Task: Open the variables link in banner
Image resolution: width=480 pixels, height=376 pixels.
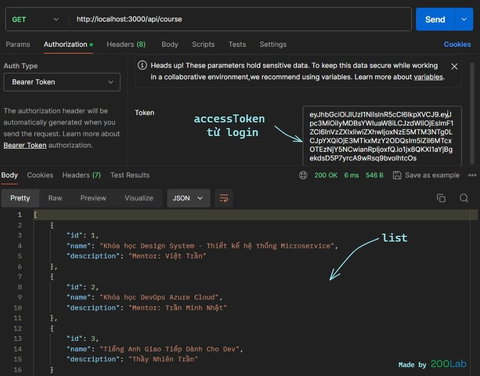Action: pyautogui.click(x=428, y=77)
